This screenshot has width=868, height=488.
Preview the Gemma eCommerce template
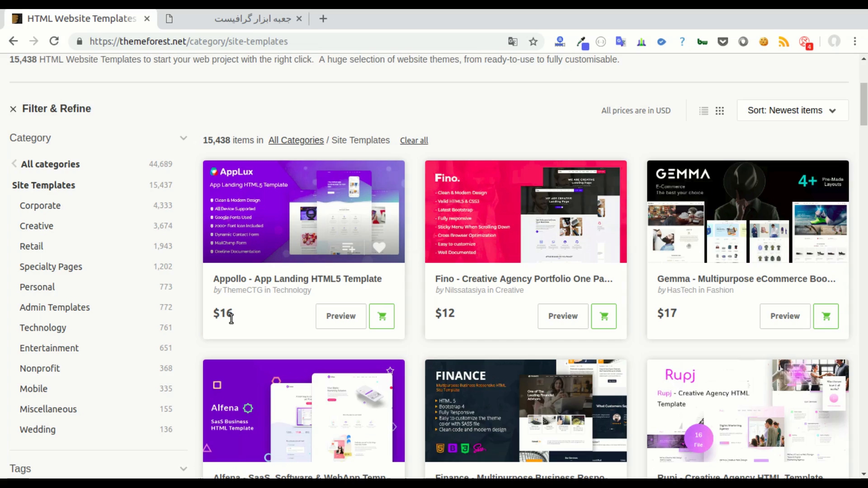click(785, 316)
